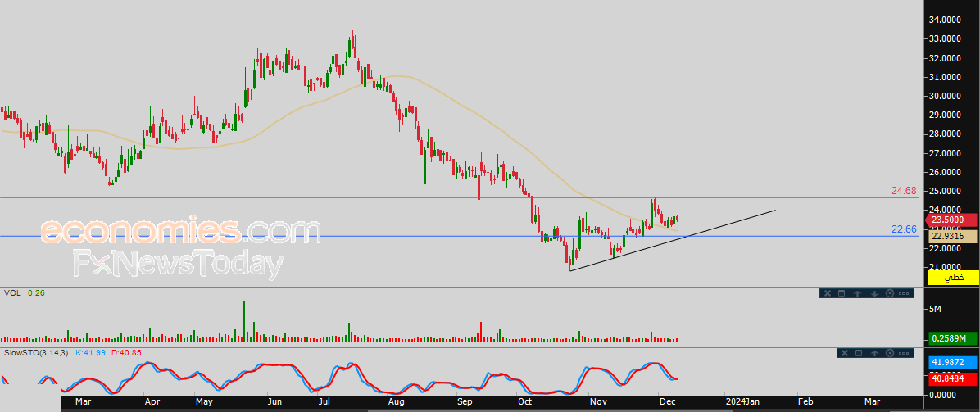Click the 34.0000 price axis label
Screen dimensions: 980x412
[x=945, y=20]
